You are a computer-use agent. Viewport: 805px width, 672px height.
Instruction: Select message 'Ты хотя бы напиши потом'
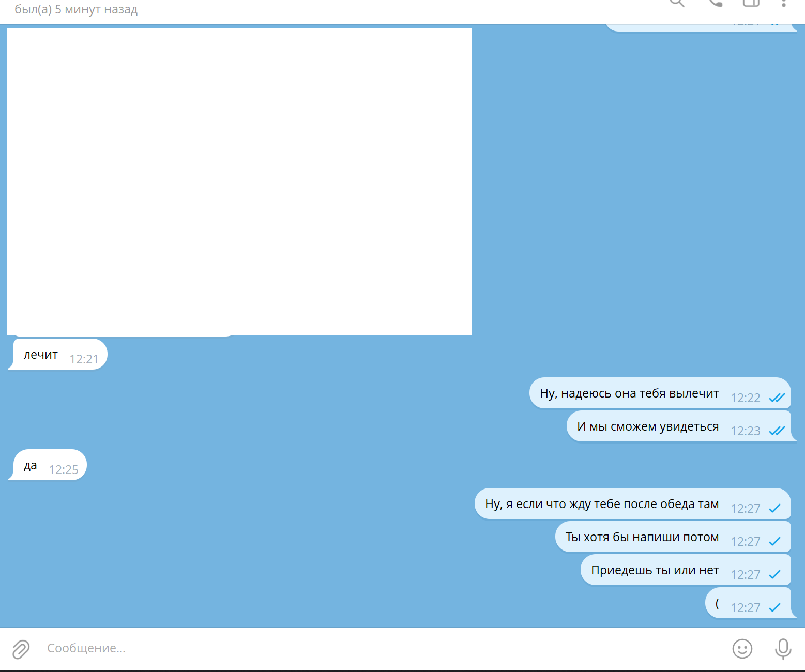click(642, 537)
